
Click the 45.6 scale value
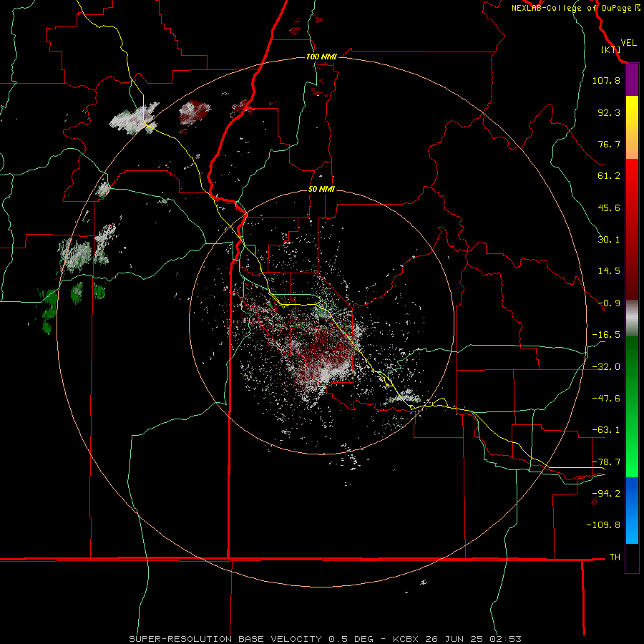coord(609,208)
